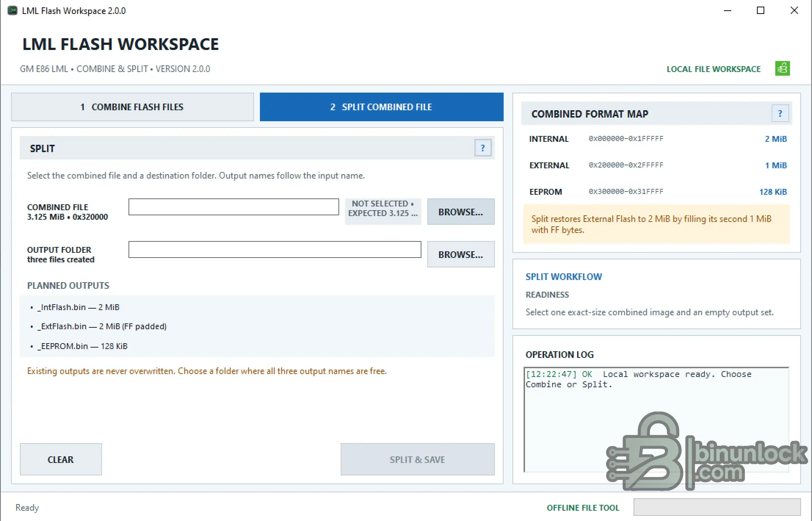Close the LML Flash Workspace window

(794, 11)
